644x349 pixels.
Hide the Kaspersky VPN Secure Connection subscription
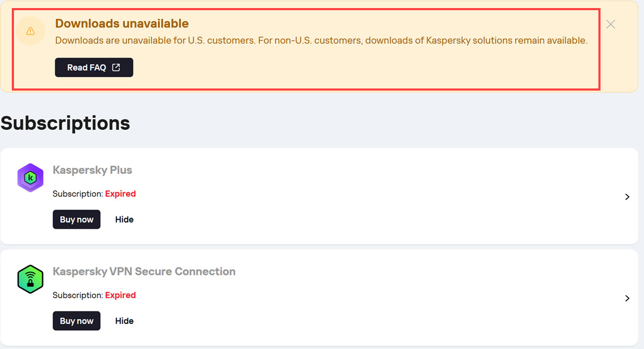[x=125, y=321]
